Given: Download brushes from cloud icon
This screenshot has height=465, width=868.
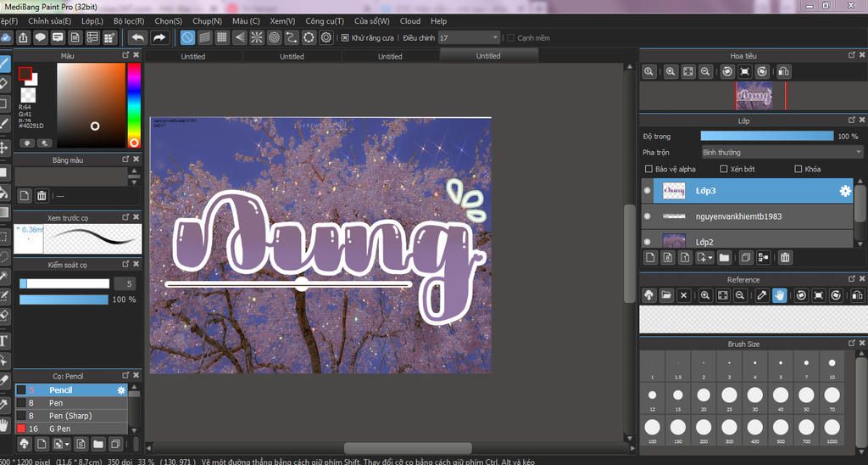Looking at the screenshot, I should point(24,444).
